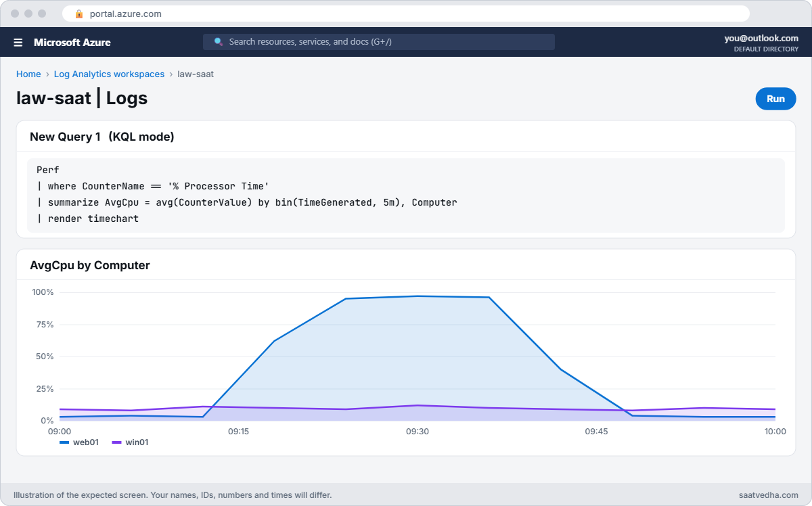812x506 pixels.
Task: Click the 100% y-axis label
Action: (43, 292)
